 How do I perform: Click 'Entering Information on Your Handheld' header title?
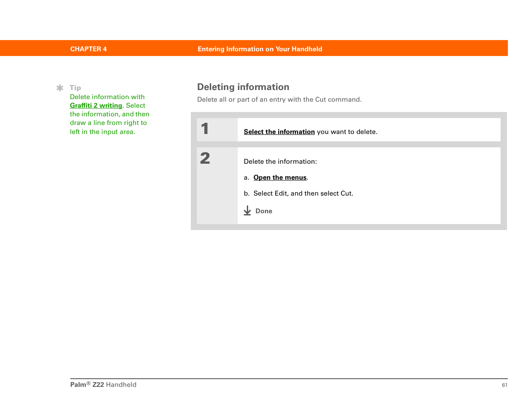pyautogui.click(x=260, y=49)
